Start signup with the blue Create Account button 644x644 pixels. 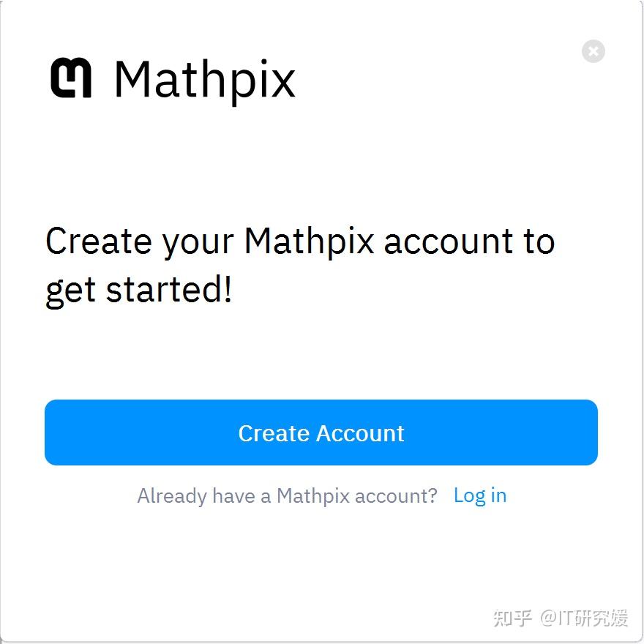[321, 432]
